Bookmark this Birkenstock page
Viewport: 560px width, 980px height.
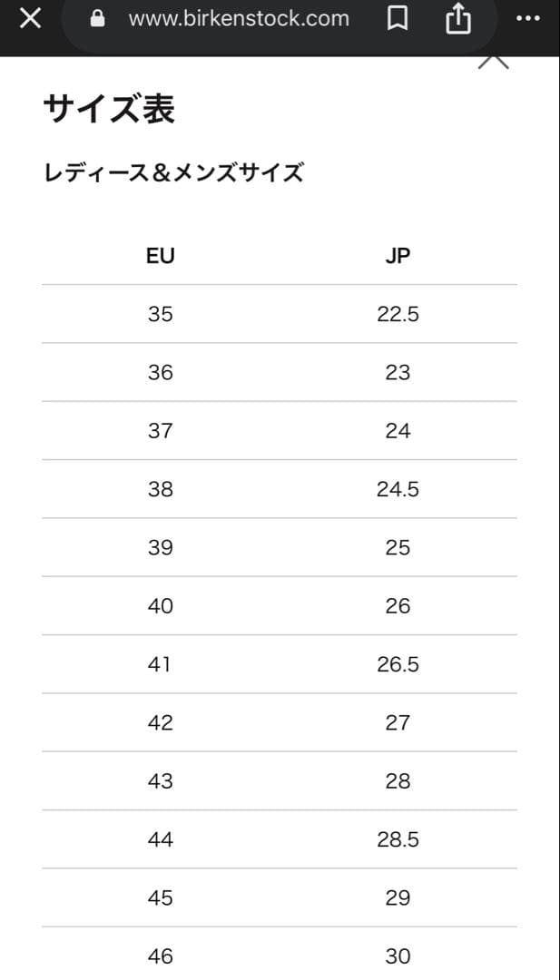(x=398, y=19)
